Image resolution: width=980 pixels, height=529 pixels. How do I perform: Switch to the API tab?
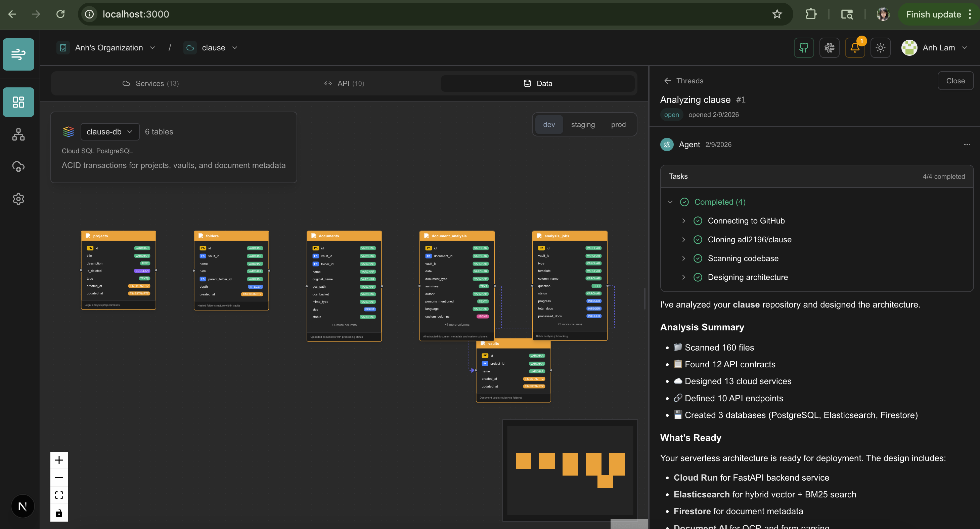[x=344, y=83]
